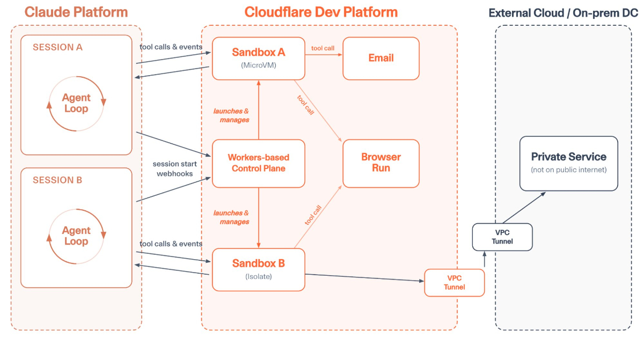The height and width of the screenshot is (338, 644).
Task: Click the SESSION A label
Action: (57, 47)
